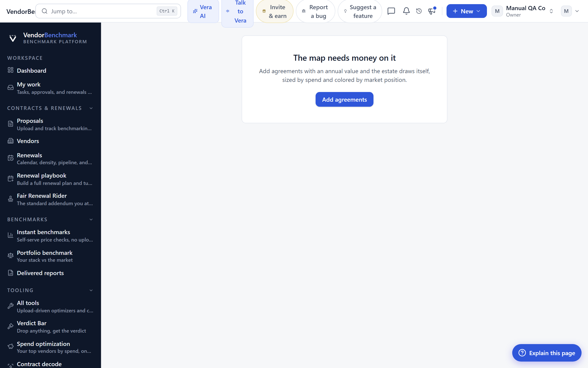This screenshot has height=368, width=588.
Task: Open Vera AI
Action: tap(203, 11)
